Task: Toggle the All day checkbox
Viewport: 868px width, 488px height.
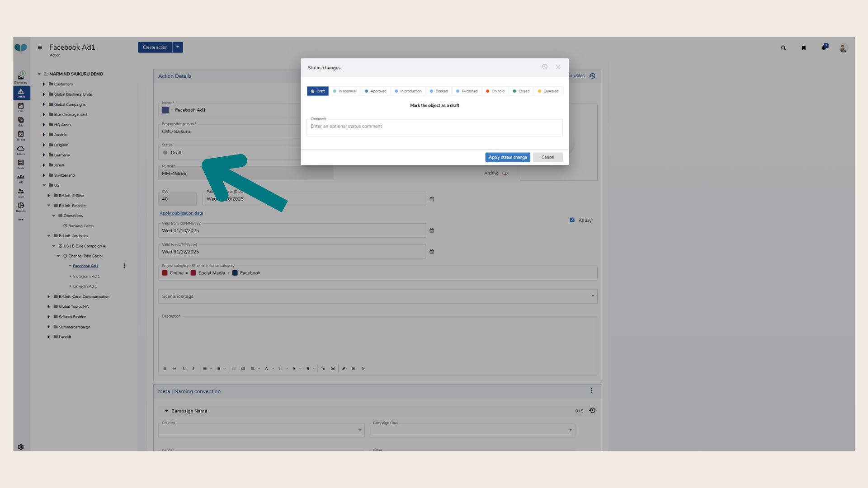Action: pyautogui.click(x=572, y=220)
